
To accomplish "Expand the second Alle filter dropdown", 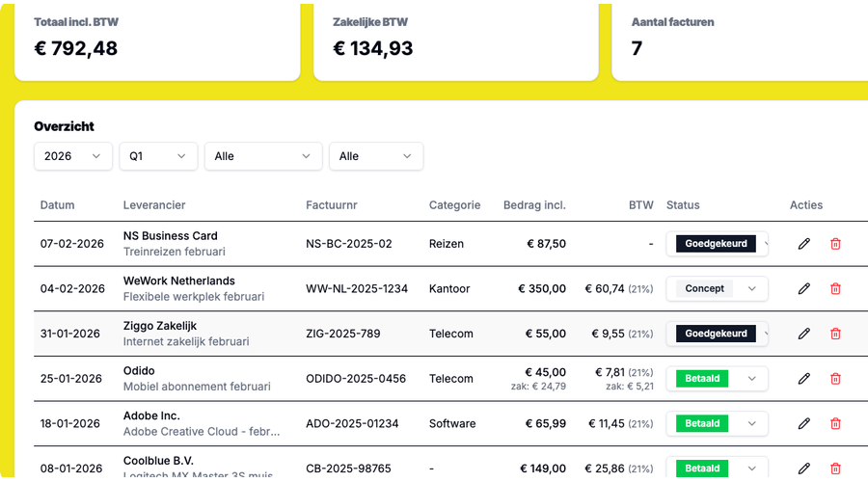I will (x=375, y=156).
